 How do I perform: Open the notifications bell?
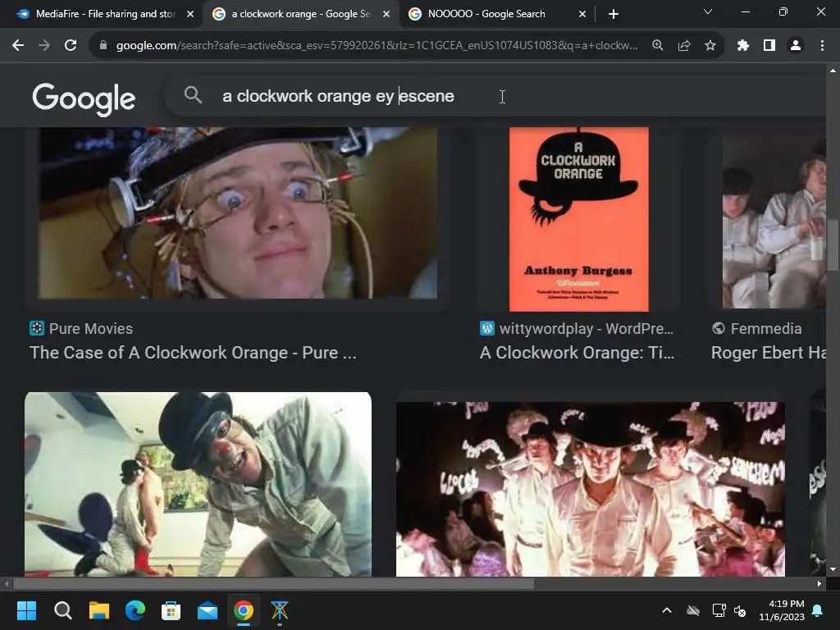[818, 610]
